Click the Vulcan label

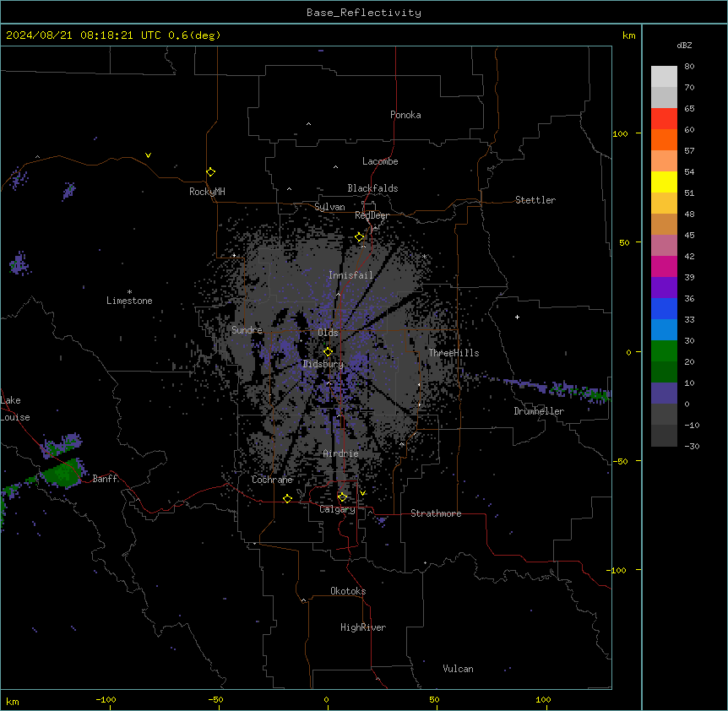pyautogui.click(x=459, y=669)
